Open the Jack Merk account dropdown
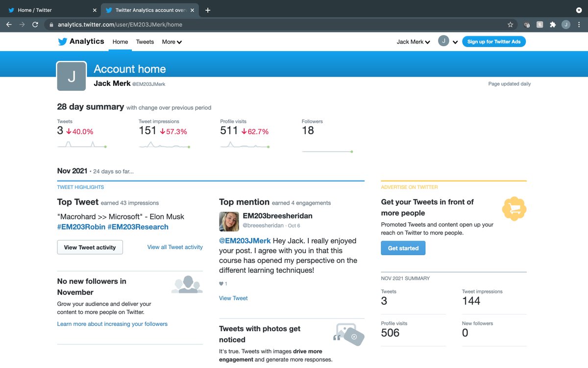The width and height of the screenshot is (588, 368). pyautogui.click(x=413, y=42)
